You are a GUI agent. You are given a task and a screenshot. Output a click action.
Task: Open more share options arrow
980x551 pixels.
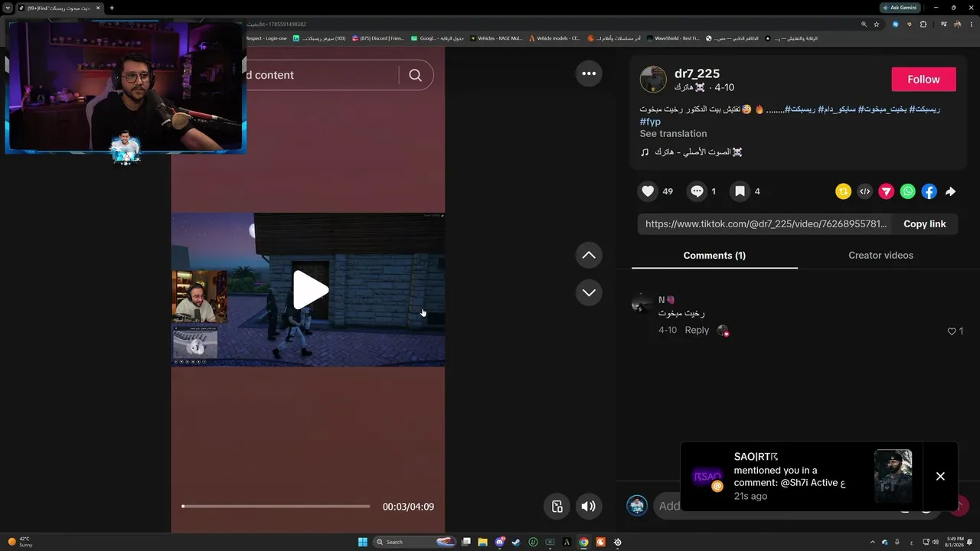click(950, 191)
